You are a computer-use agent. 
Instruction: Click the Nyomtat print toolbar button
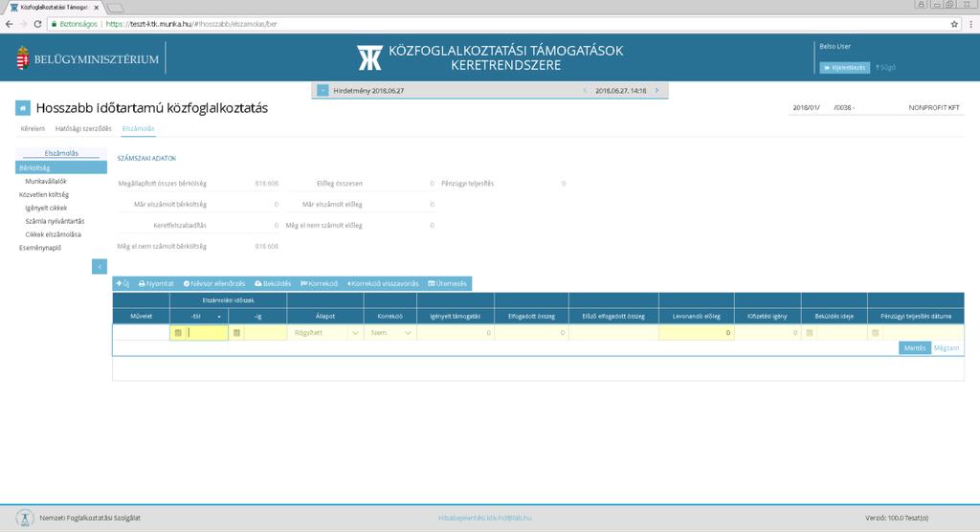click(x=156, y=284)
